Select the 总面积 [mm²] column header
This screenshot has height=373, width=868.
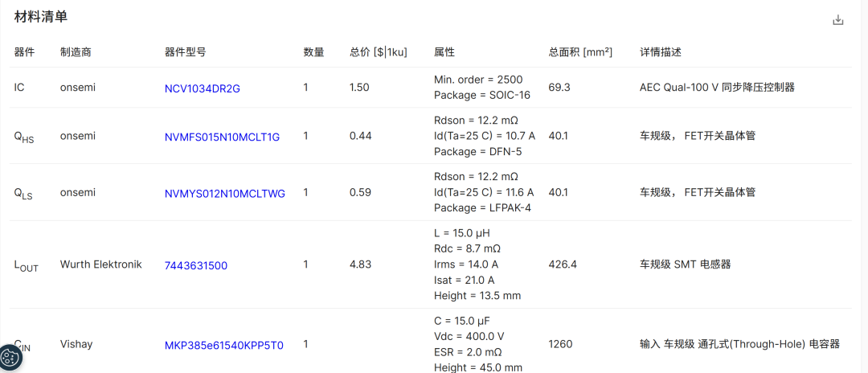pyautogui.click(x=581, y=52)
